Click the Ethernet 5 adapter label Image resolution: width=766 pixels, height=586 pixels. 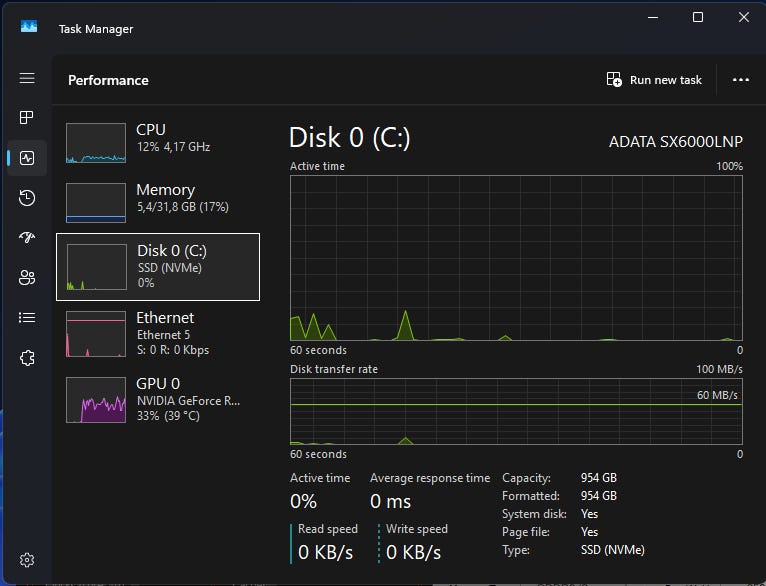tap(163, 335)
